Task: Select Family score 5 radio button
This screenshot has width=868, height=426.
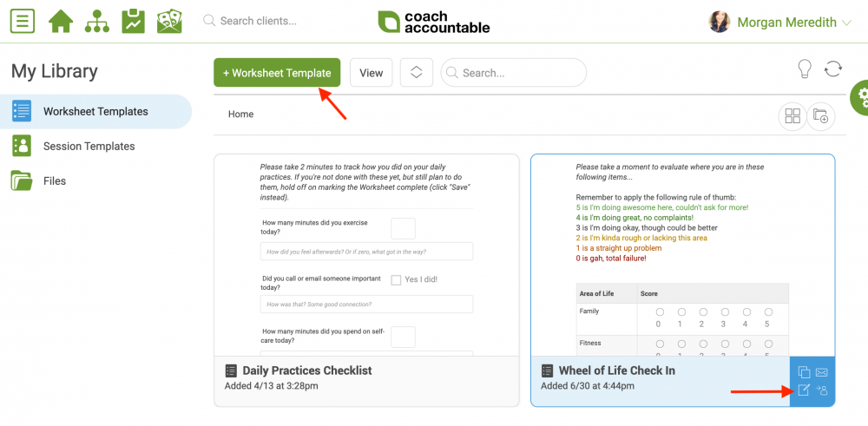Action: click(768, 312)
